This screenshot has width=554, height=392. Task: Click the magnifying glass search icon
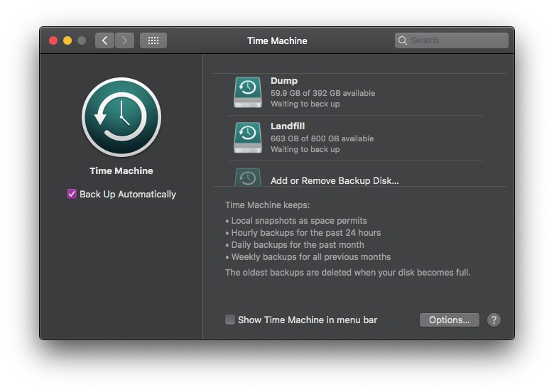(403, 40)
